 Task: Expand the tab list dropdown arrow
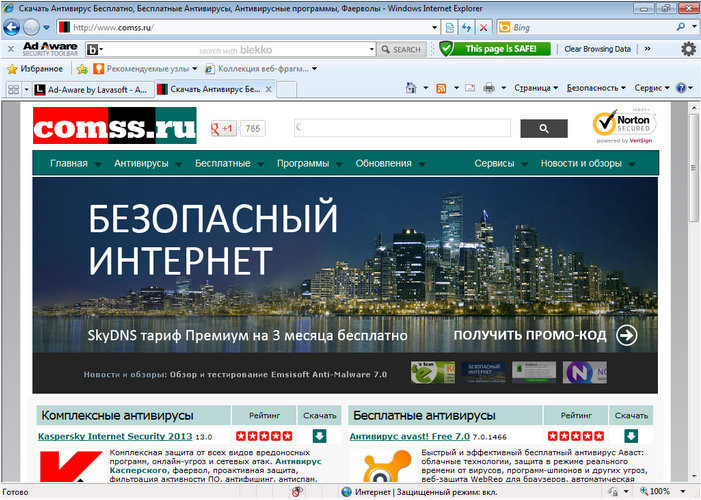26,89
